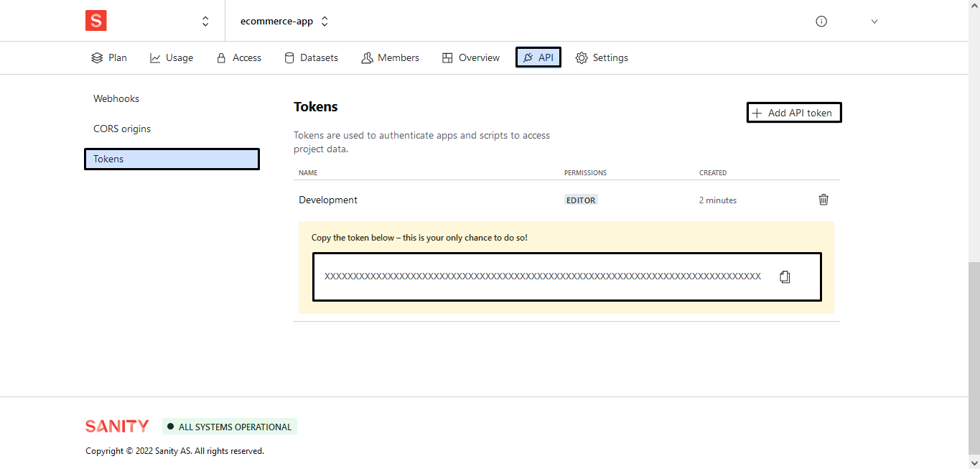Open the Settings tab
Image resolution: width=980 pixels, height=469 pixels.
pyautogui.click(x=602, y=57)
